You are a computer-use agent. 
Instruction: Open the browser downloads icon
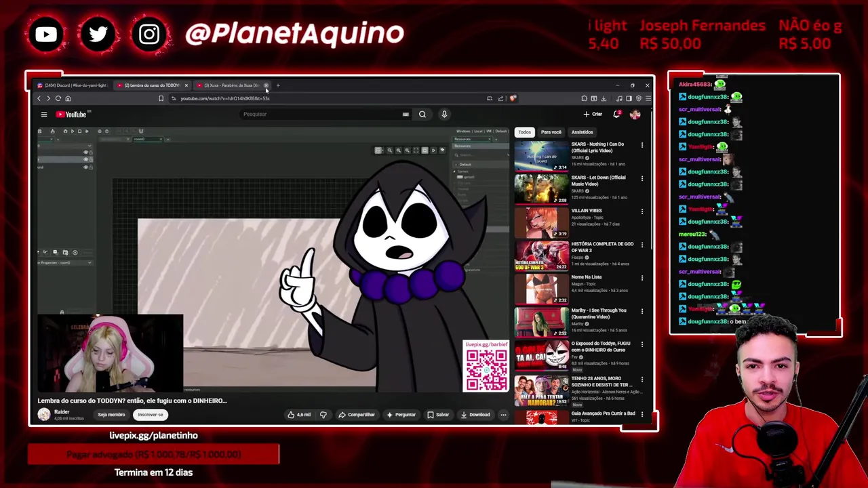click(604, 99)
